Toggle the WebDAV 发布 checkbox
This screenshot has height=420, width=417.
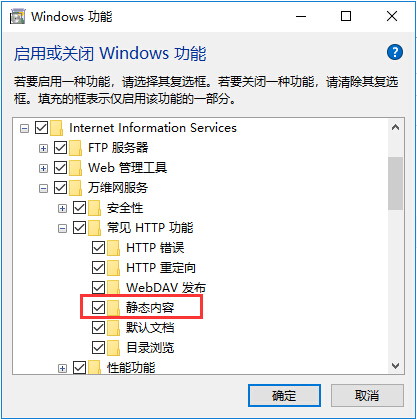coord(98,287)
